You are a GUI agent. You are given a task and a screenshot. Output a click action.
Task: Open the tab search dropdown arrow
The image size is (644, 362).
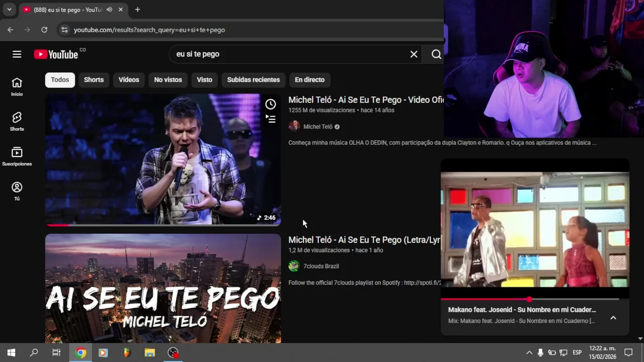coord(9,10)
